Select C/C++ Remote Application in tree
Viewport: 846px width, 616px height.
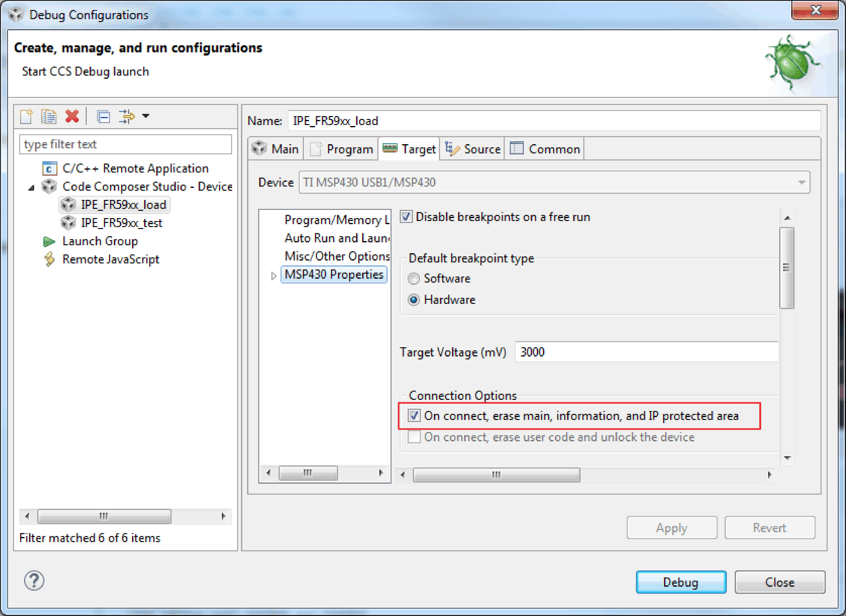[135, 168]
